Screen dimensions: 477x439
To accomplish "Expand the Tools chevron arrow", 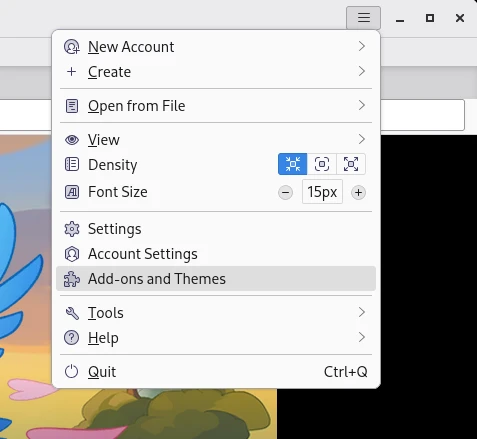I will pos(362,312).
